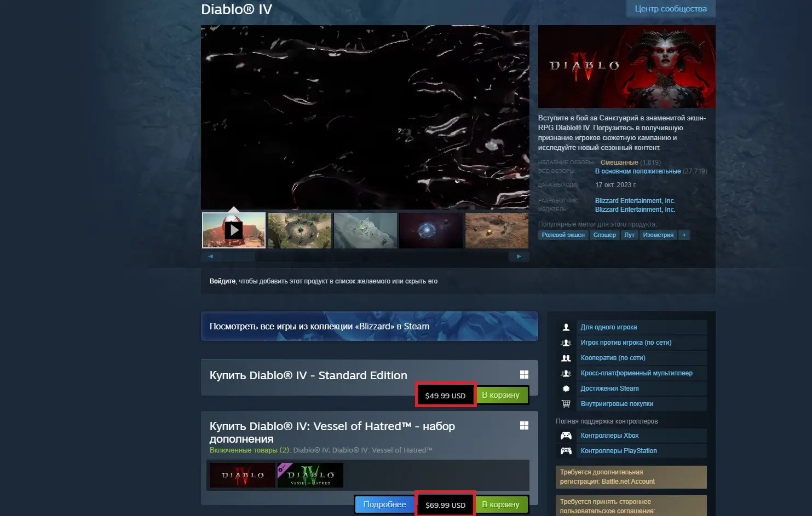
Task: Click the cross-platform multiplayer icon
Action: point(566,373)
